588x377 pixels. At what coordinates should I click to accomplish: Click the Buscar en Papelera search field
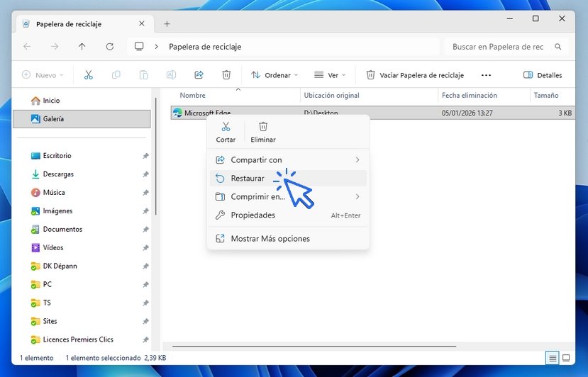tap(498, 47)
